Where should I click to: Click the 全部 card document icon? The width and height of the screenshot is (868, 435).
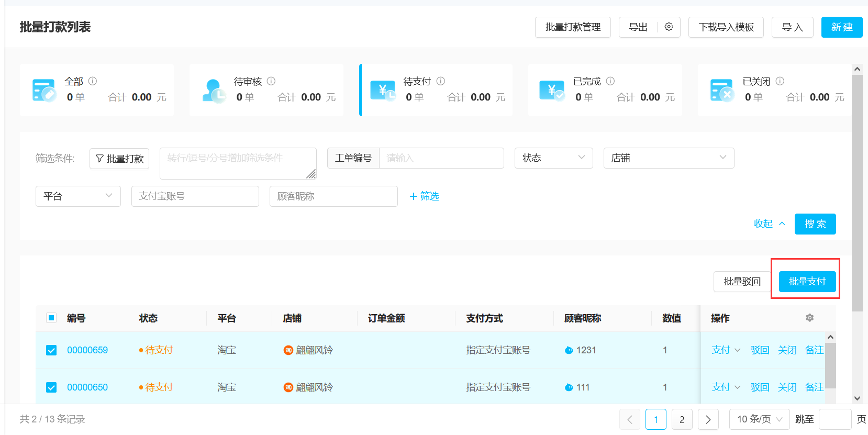point(44,91)
